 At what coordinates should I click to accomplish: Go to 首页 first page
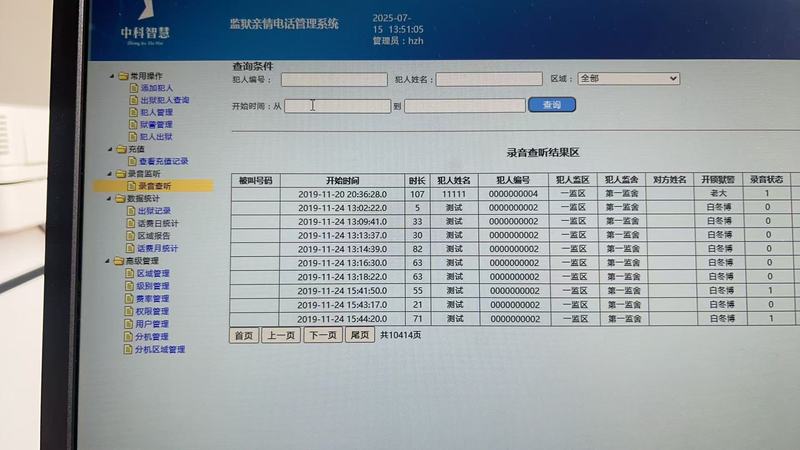244,335
